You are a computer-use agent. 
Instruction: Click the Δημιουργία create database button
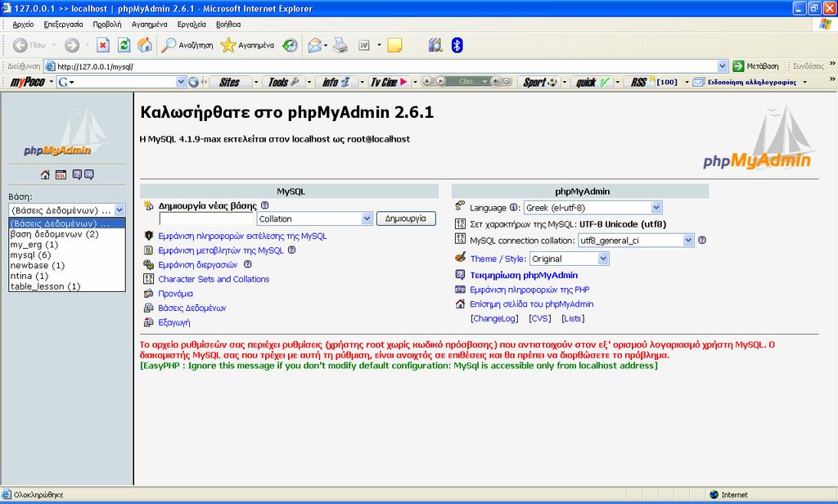406,218
